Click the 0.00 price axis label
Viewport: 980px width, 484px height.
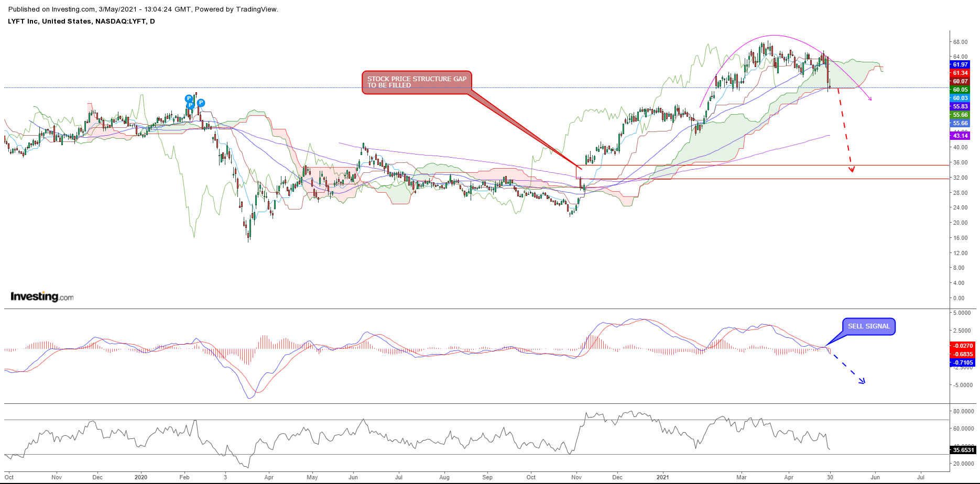959,299
